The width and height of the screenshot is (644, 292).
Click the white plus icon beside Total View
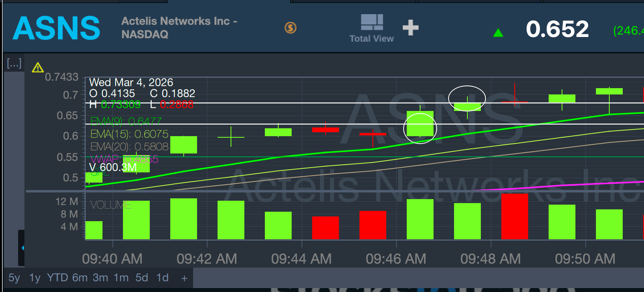point(411,28)
